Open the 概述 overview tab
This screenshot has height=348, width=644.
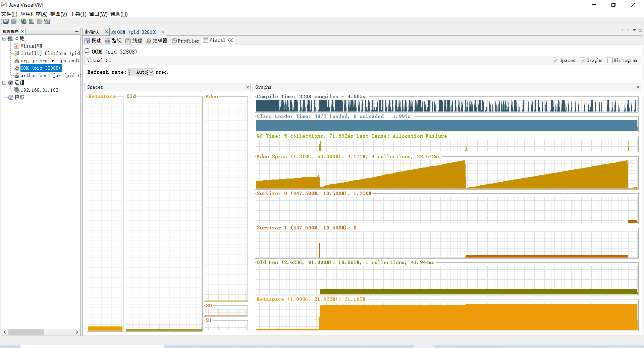point(93,41)
